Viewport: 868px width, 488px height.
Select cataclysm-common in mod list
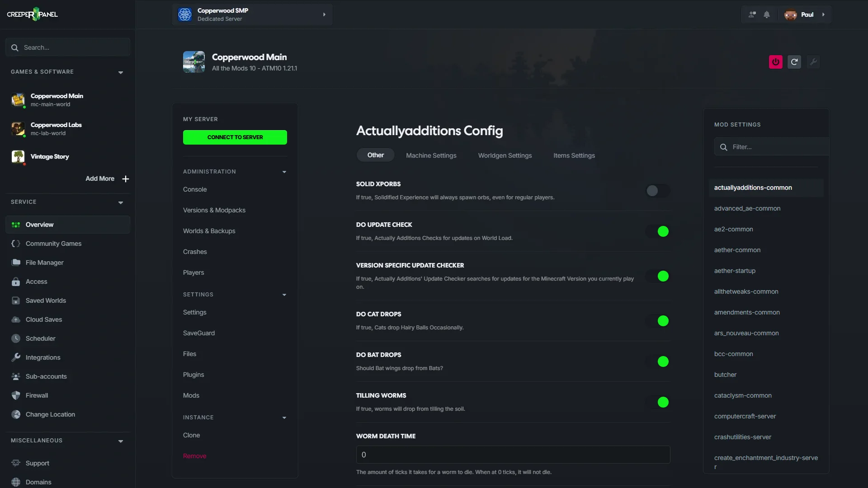(743, 395)
